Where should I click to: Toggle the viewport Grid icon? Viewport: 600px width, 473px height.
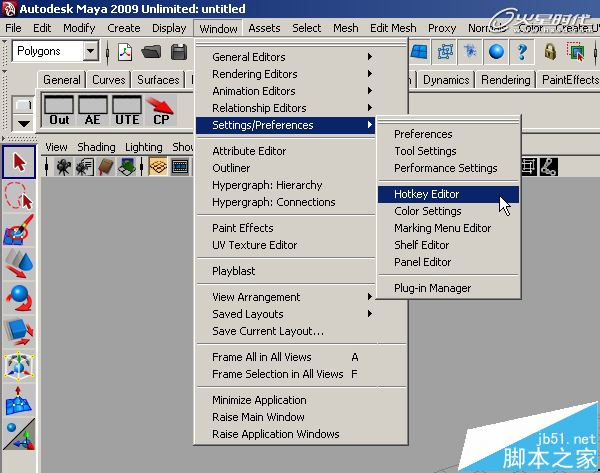(158, 167)
